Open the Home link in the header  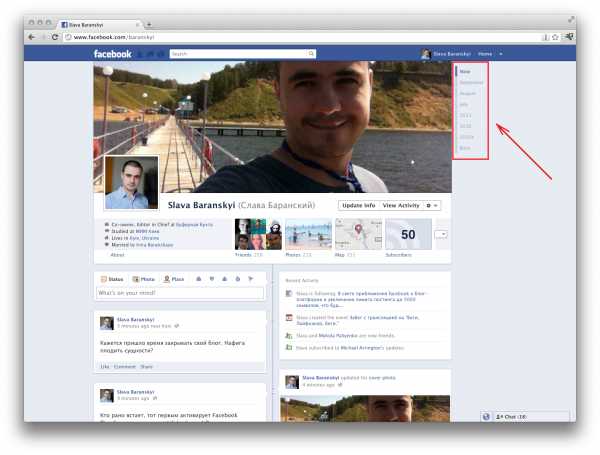click(x=485, y=54)
